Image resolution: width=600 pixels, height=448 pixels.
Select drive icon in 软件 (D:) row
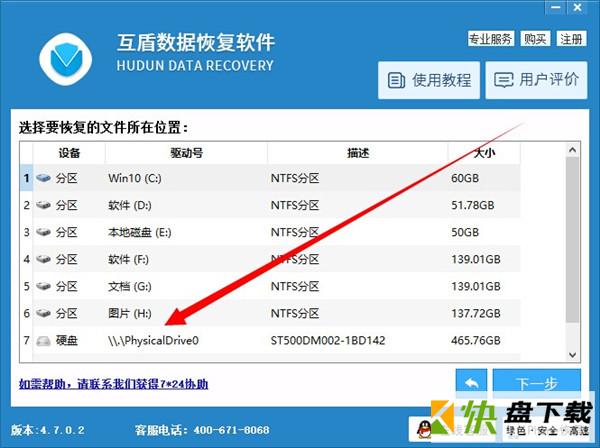[x=44, y=205]
